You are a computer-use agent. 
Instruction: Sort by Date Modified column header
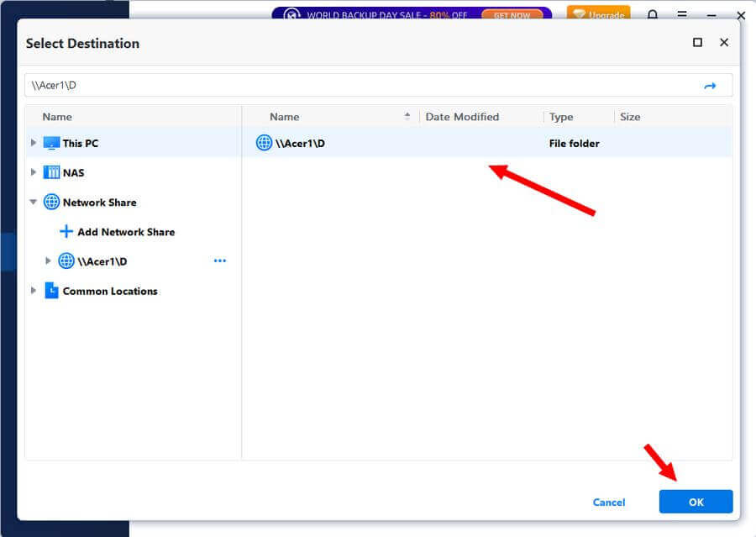click(462, 117)
